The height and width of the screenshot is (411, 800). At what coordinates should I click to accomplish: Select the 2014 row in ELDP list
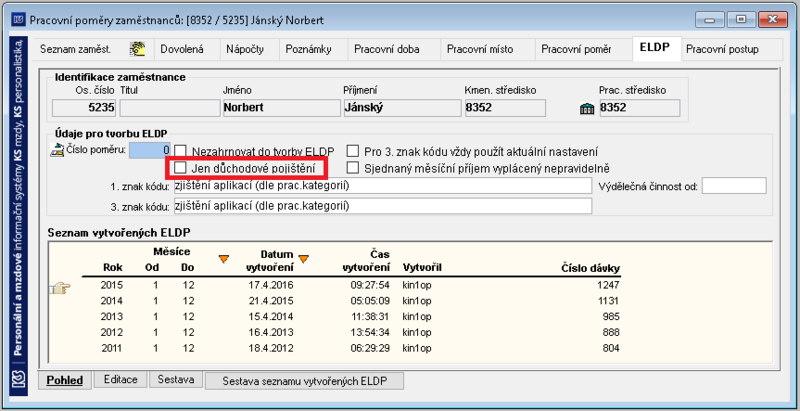pos(352,301)
